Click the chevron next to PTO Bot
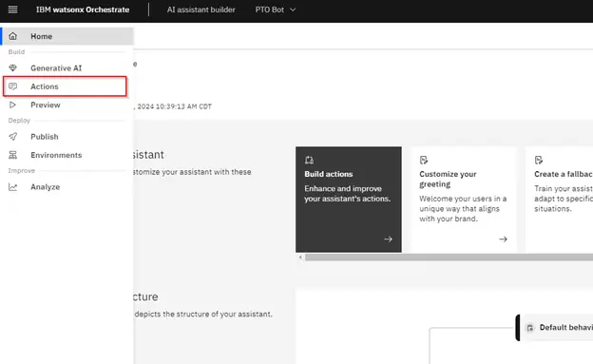 point(293,10)
